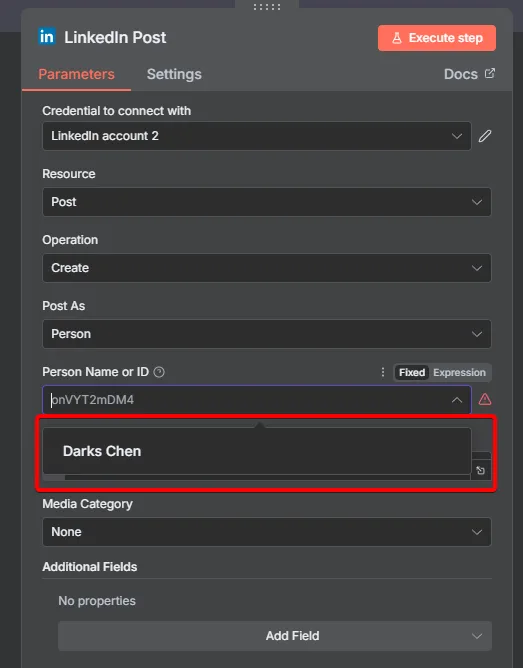Switch Person Name field to Fixed mode
Image resolution: width=523 pixels, height=668 pixels.
[x=411, y=372]
